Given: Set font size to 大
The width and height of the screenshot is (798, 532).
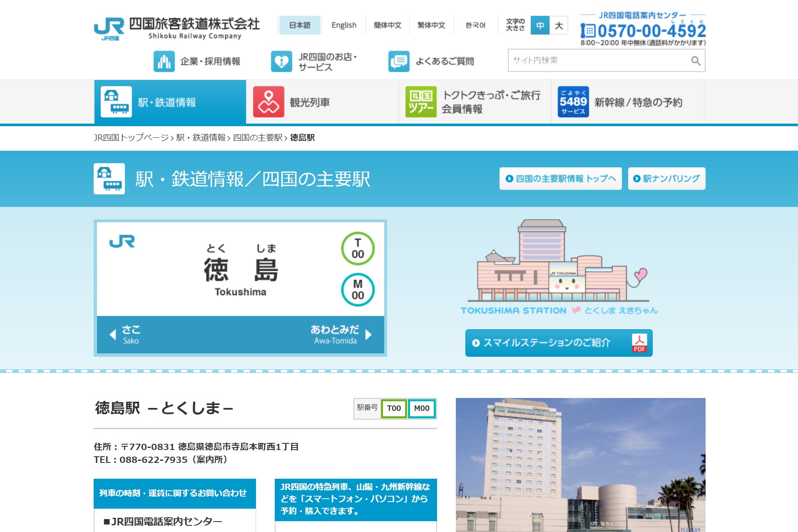Looking at the screenshot, I should click(559, 25).
